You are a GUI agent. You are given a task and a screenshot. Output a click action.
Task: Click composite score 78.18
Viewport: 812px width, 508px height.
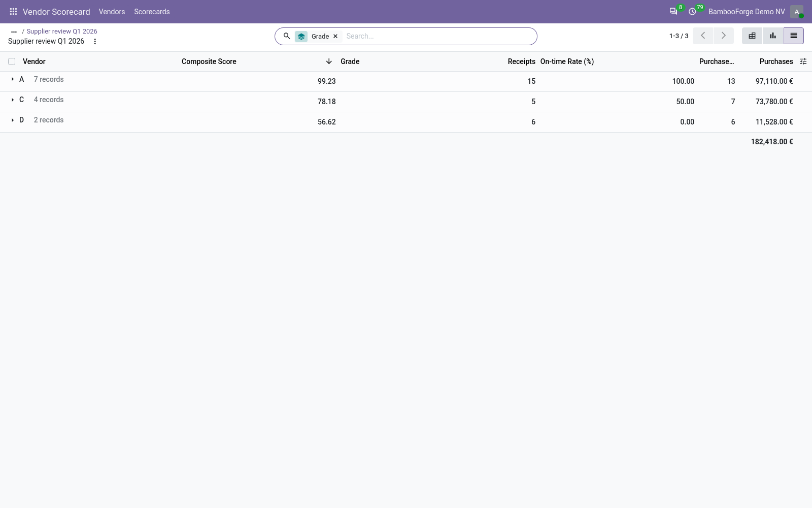click(326, 102)
